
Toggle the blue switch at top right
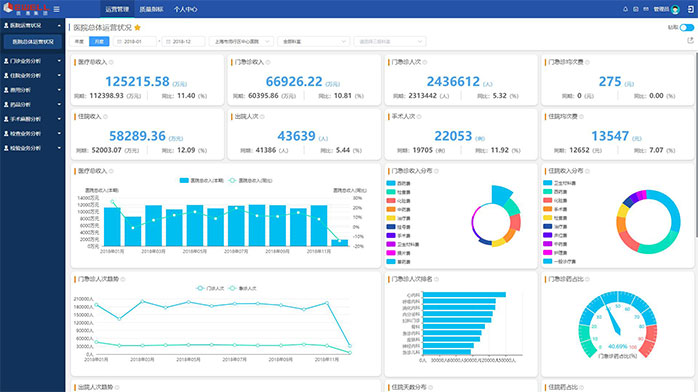tap(687, 28)
